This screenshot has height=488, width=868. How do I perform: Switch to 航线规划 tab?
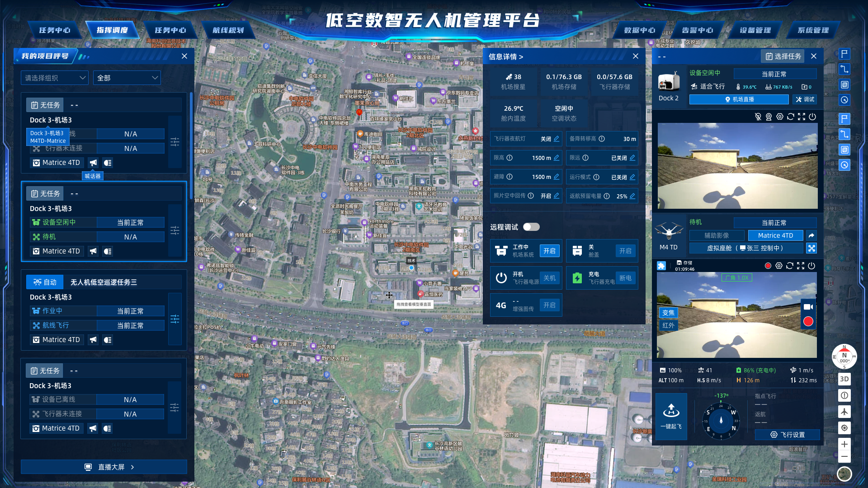[x=228, y=30]
